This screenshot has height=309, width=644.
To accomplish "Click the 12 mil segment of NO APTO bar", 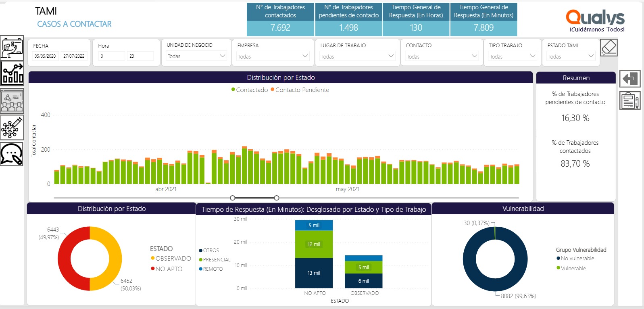I will click(x=314, y=244).
